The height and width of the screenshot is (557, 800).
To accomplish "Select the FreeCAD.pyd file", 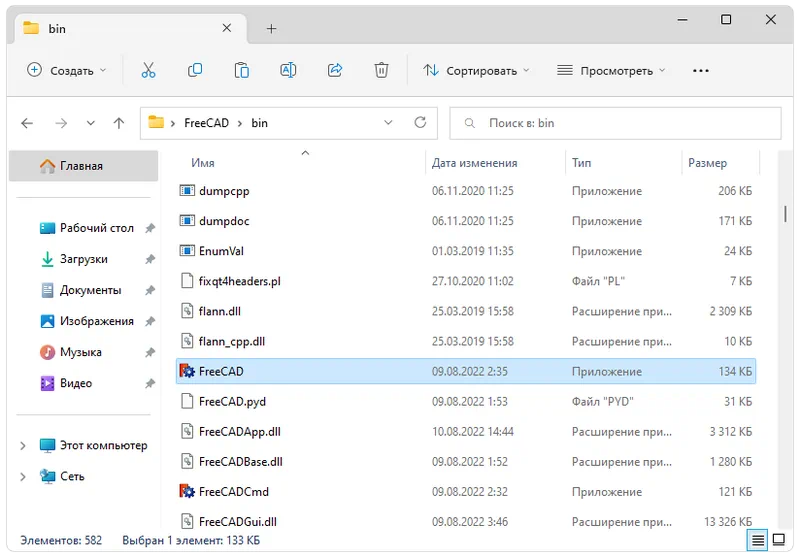I will 465,401.
